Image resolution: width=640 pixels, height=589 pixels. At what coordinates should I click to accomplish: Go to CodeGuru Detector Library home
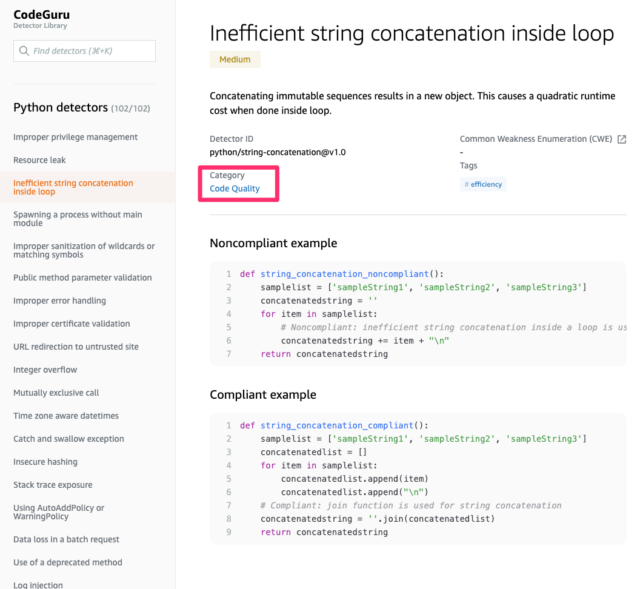click(x=41, y=19)
